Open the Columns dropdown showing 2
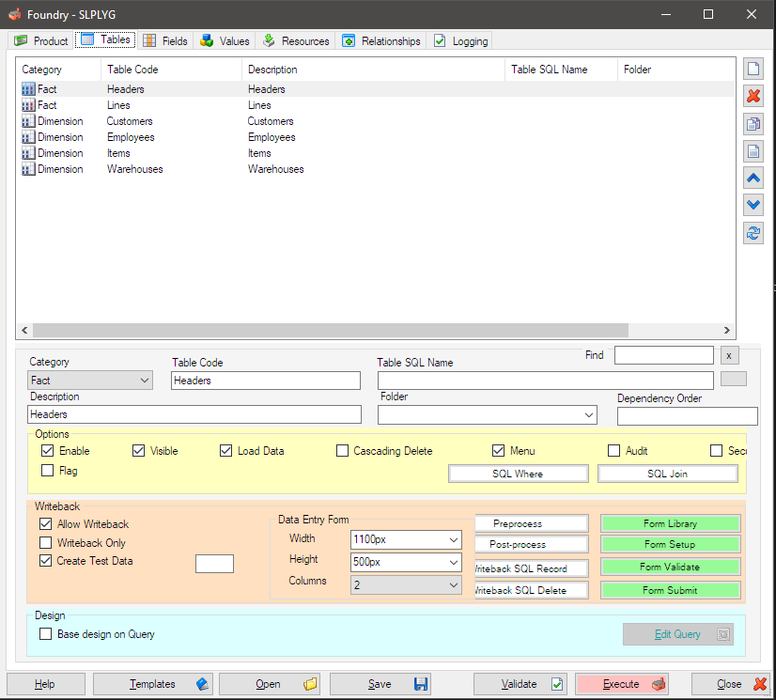This screenshot has height=700, width=776. (406, 584)
